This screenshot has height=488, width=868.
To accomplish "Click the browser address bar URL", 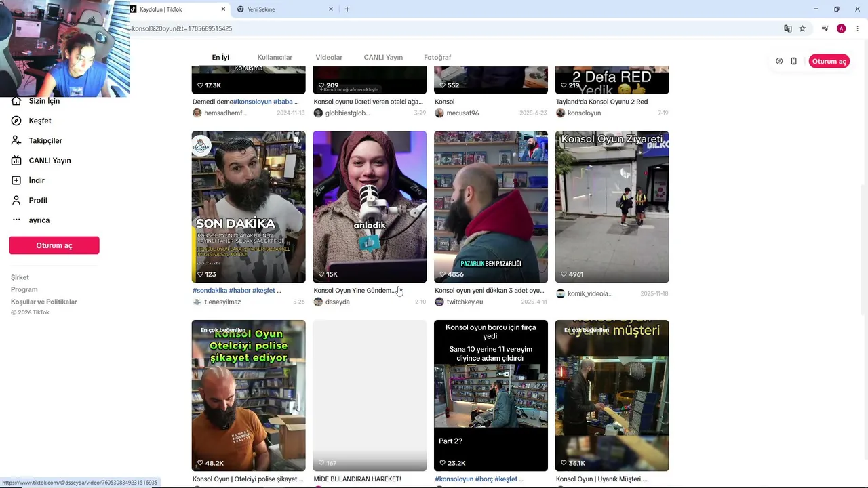I will [x=182, y=28].
